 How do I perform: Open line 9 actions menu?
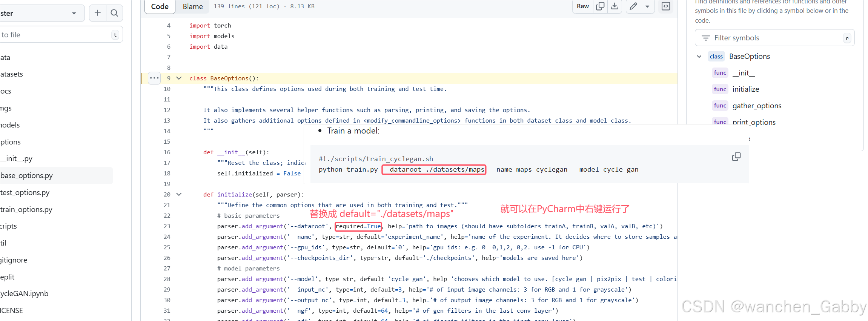point(154,78)
